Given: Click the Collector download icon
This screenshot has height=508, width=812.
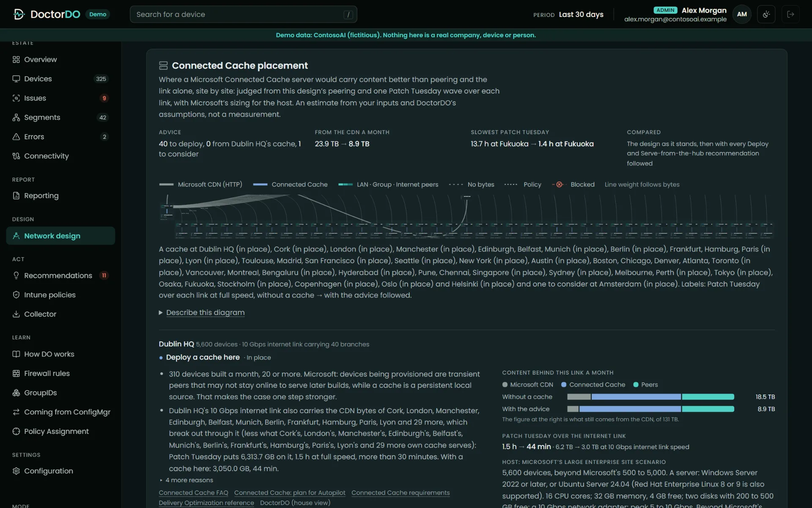Looking at the screenshot, I should coord(16,314).
